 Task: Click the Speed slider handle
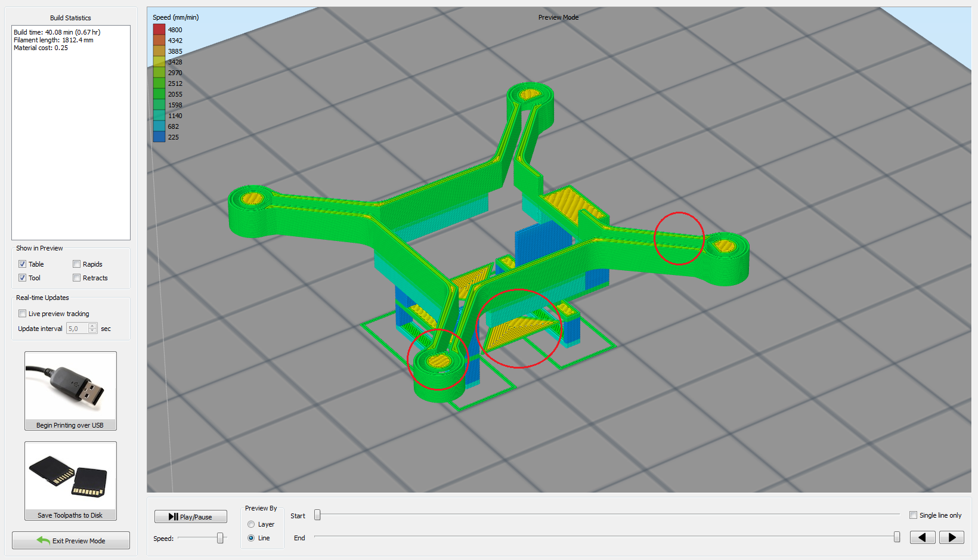pyautogui.click(x=220, y=538)
